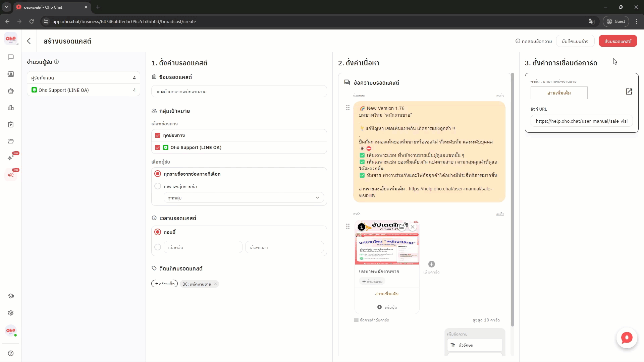Open the ทุกกลุ่ม dropdown
This screenshot has width=644, height=362.
click(x=244, y=198)
